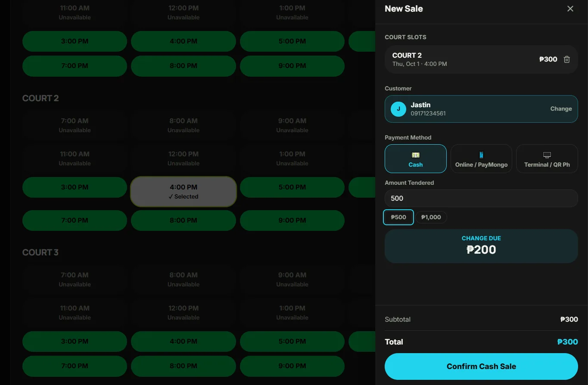The height and width of the screenshot is (385, 588).
Task: Pick Court 2 5:00 PM slot
Action: tap(292, 187)
